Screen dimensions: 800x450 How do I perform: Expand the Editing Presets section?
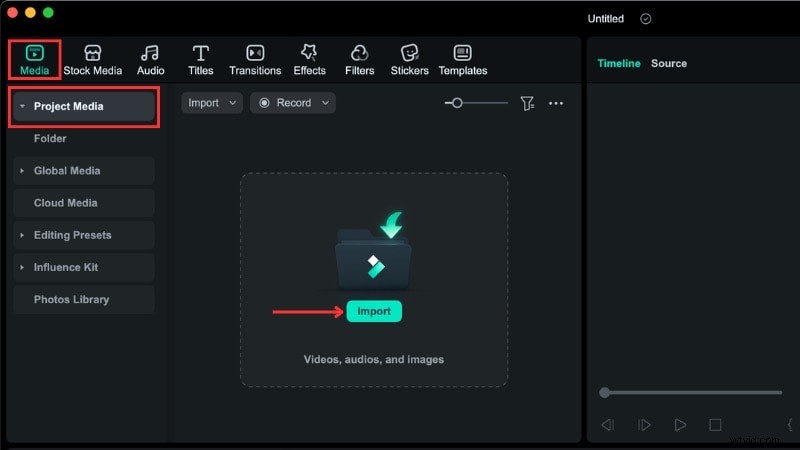22,235
